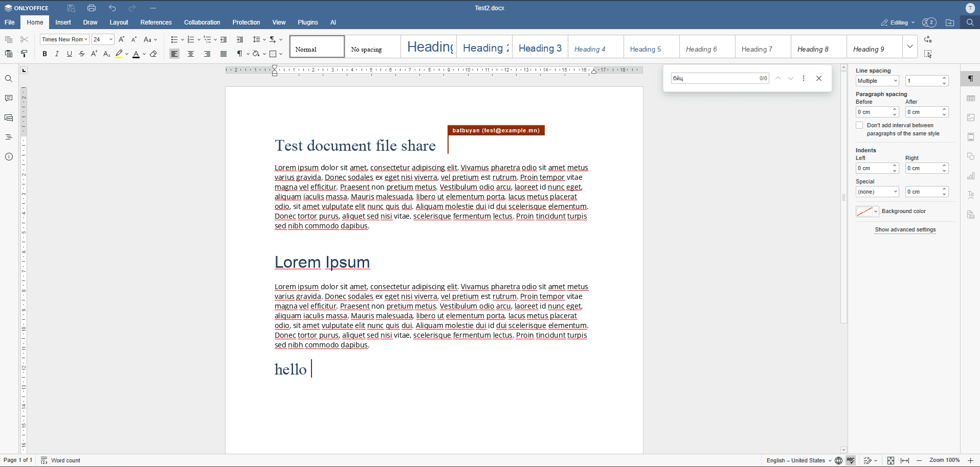Screen dimensions: 980x467
Task: Open the Comments panel in left sidebar
Action: click(x=9, y=98)
